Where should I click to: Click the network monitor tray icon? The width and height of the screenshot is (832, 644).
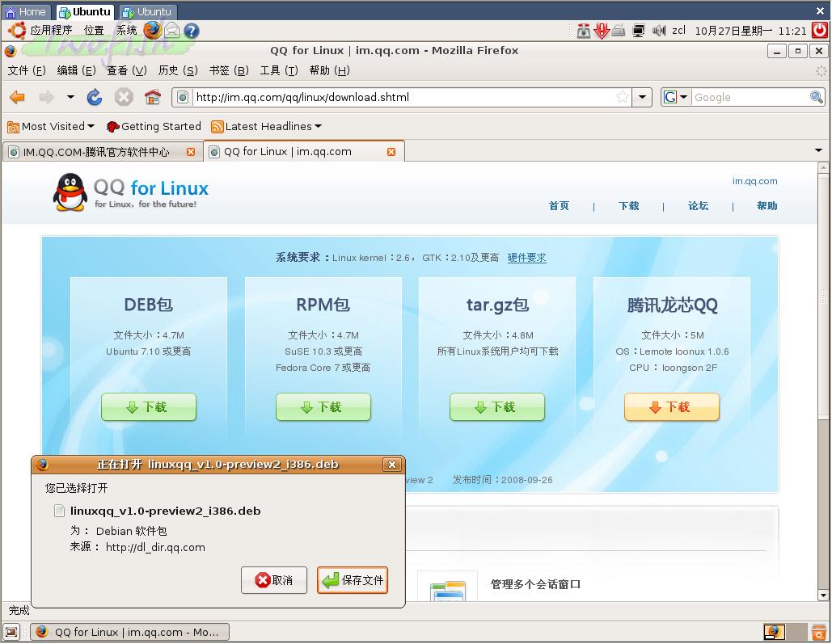click(x=639, y=31)
